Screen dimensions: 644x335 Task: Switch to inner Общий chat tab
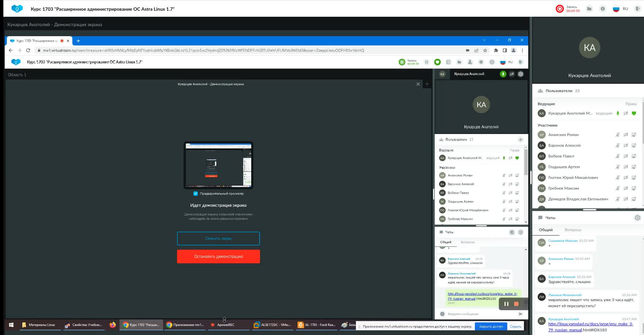click(446, 242)
